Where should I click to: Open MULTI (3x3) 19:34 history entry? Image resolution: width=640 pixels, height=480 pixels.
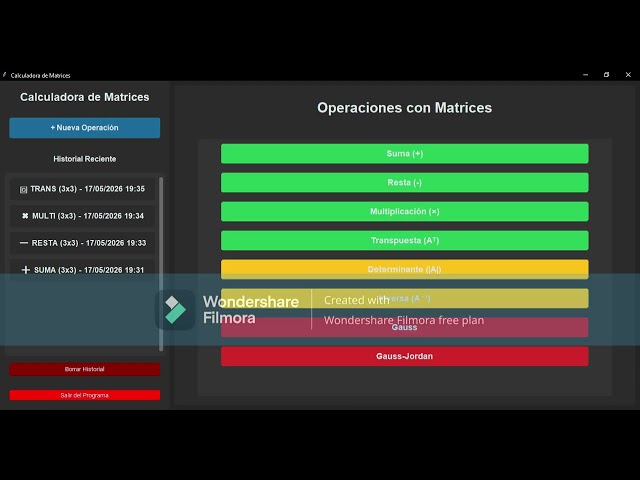coord(82,216)
